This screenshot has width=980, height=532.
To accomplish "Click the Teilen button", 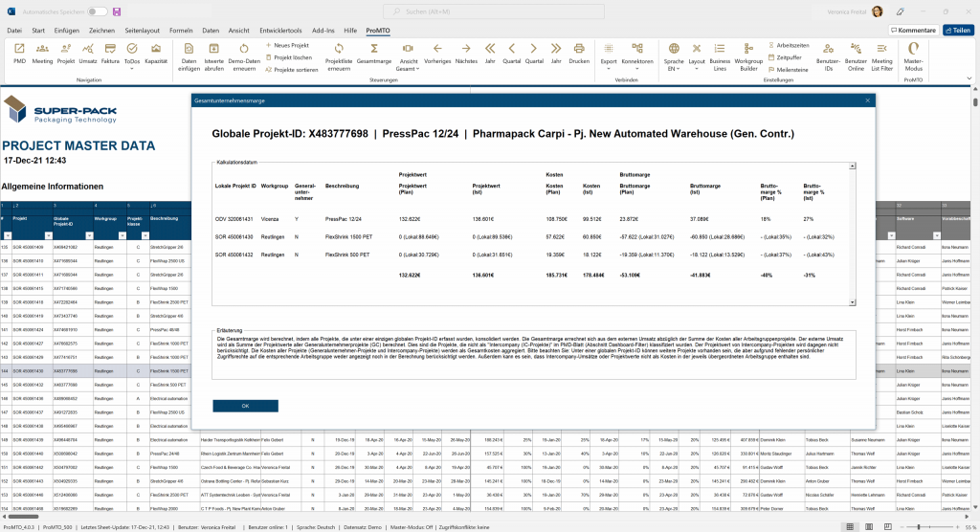I will [957, 31].
